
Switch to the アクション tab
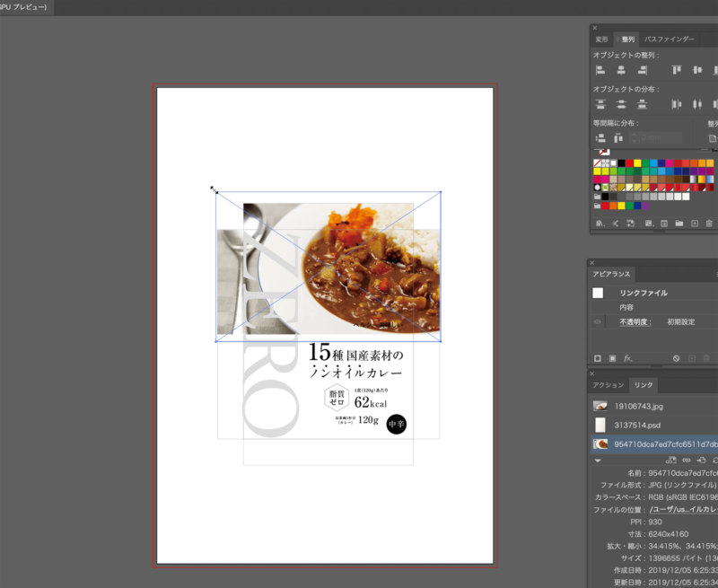[608, 385]
